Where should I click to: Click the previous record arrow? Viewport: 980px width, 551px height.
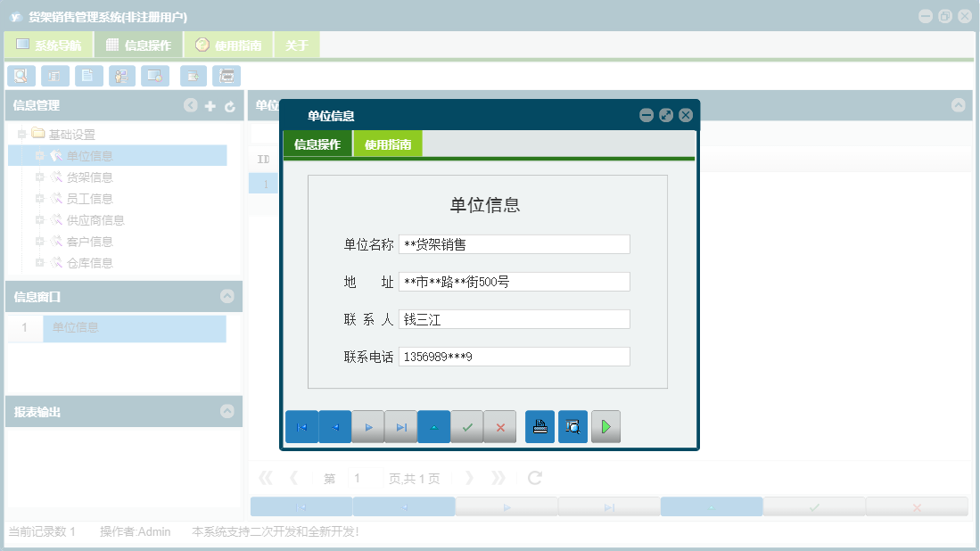click(334, 426)
